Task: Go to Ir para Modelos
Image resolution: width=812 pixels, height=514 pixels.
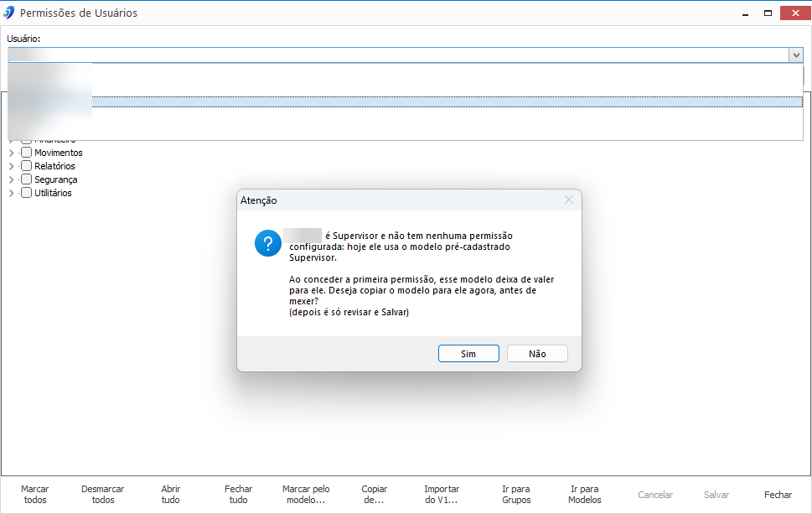Action: 585,495
